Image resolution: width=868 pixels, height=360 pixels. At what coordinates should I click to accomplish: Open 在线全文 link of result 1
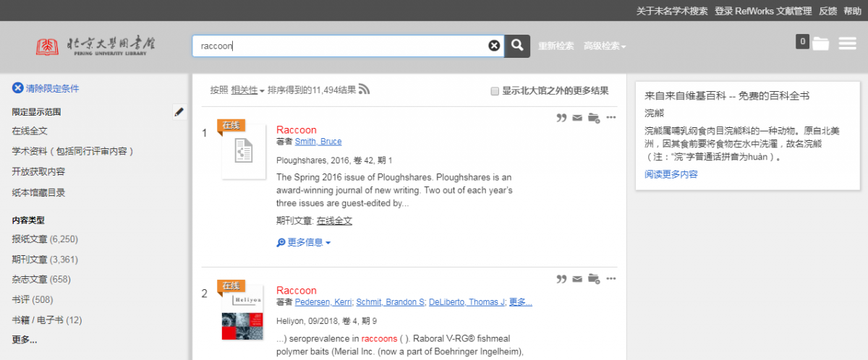pyautogui.click(x=334, y=220)
